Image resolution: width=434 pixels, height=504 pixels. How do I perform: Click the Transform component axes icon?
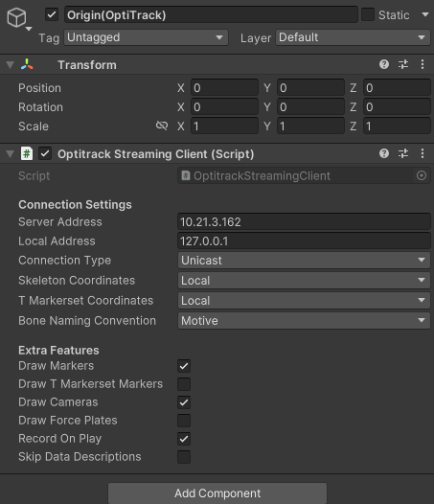pyautogui.click(x=27, y=64)
